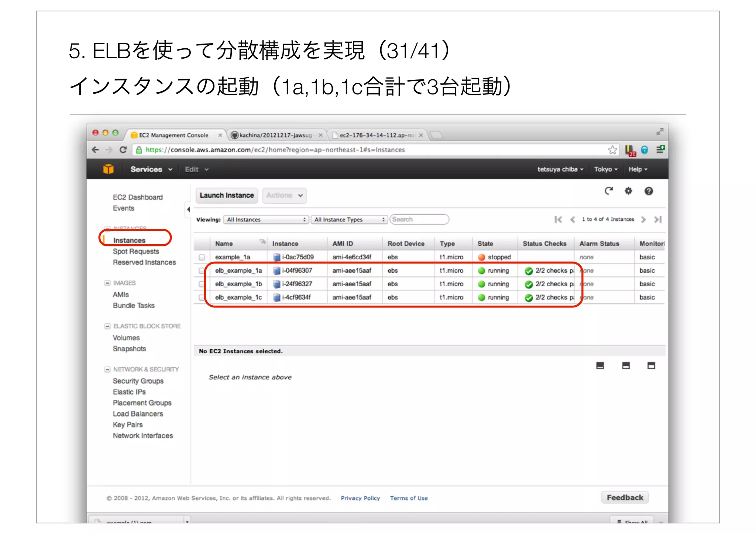Check the elb_example_1c instance checkbox
756x534 pixels.
pyautogui.click(x=201, y=297)
